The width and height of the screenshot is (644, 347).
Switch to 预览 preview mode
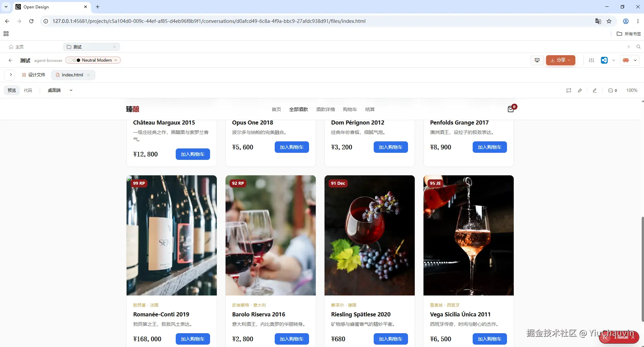coord(12,90)
